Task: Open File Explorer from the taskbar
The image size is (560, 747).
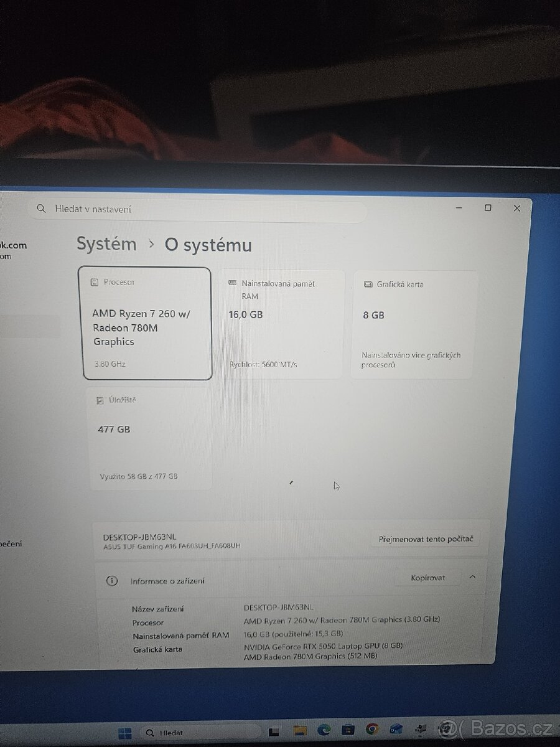Action: click(x=300, y=731)
